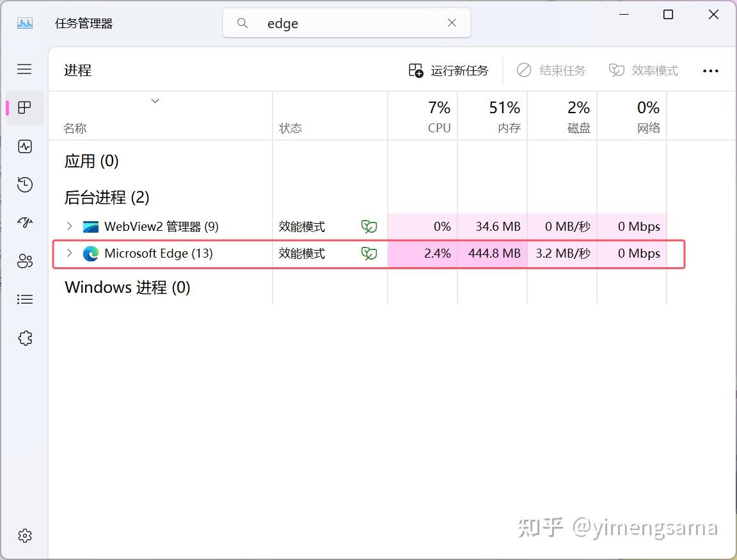This screenshot has height=560, width=737.
Task: Click the search magnifier icon
Action: [242, 22]
